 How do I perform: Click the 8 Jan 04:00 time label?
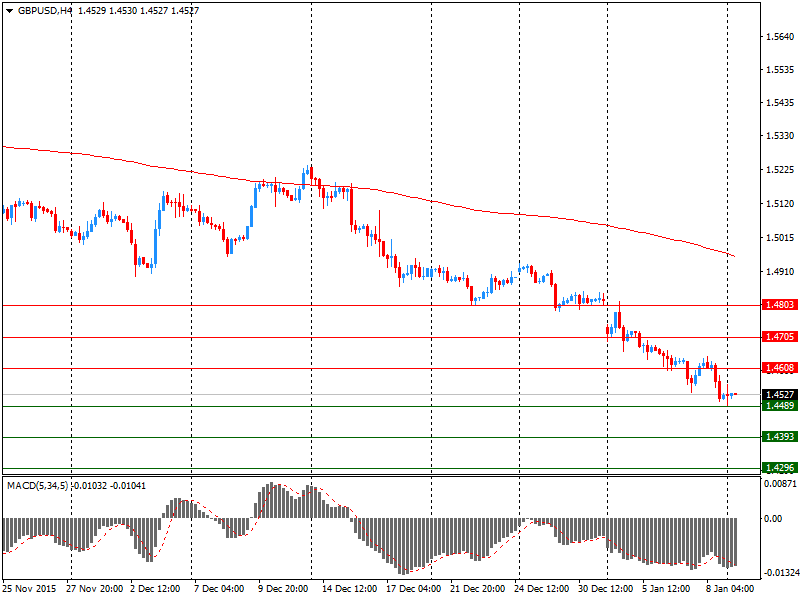[730, 589]
